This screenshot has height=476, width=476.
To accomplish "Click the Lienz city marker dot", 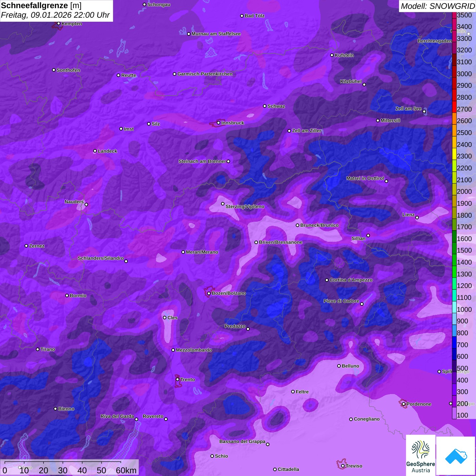I will pyautogui.click(x=417, y=218).
